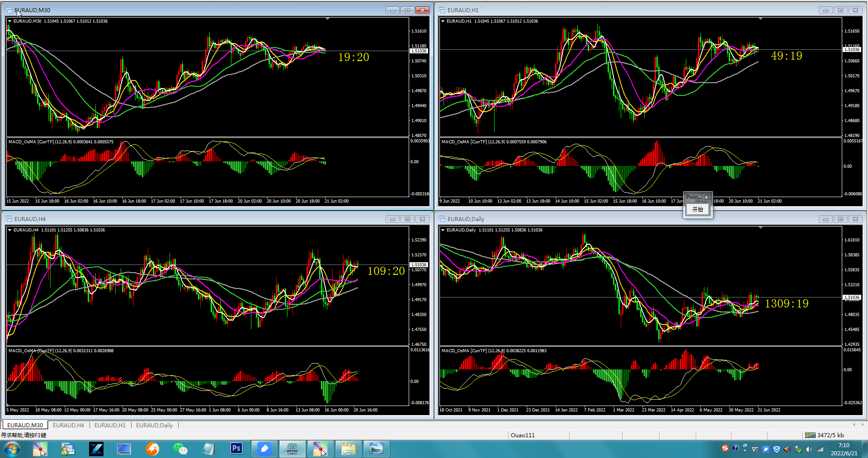Expand the EURAUD,H1 chart header triangle

click(443, 21)
